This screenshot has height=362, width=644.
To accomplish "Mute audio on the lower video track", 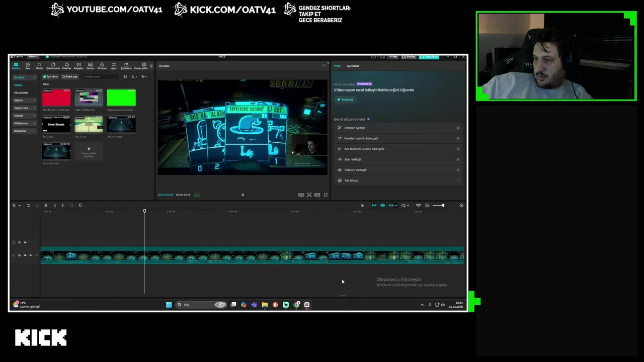I will 30,255.
